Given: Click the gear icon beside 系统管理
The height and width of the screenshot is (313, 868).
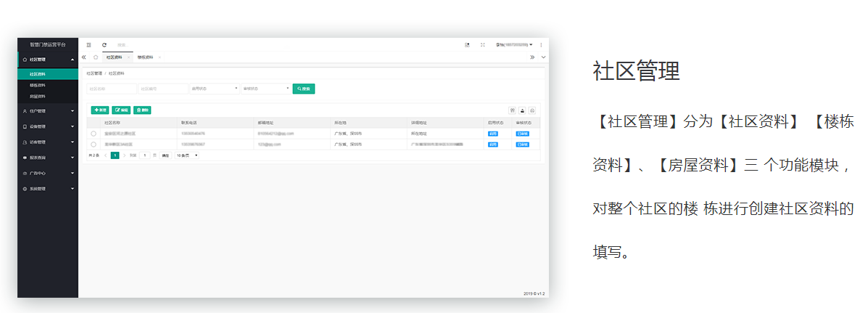Looking at the screenshot, I should (25, 189).
